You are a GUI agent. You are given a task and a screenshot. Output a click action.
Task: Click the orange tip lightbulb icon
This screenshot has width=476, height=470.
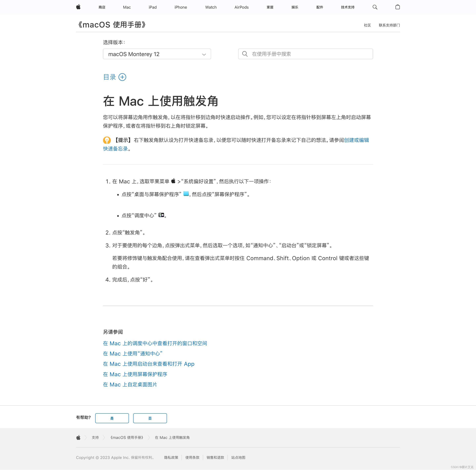pos(107,140)
